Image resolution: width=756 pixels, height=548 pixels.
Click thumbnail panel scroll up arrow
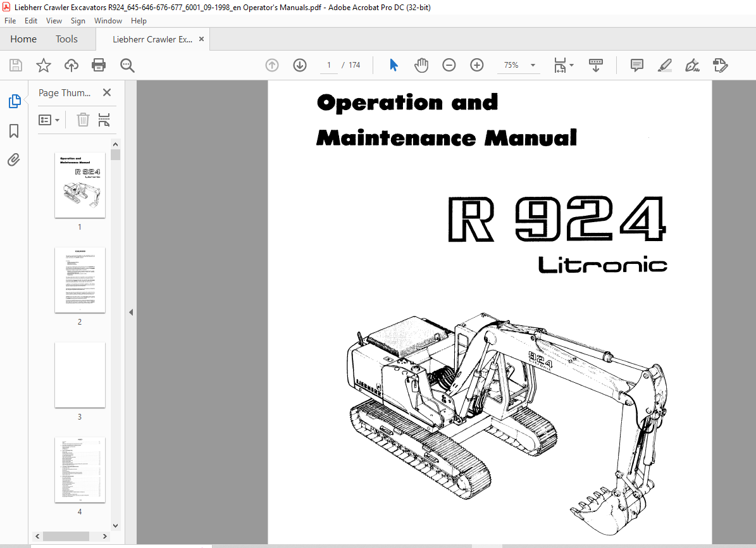115,144
